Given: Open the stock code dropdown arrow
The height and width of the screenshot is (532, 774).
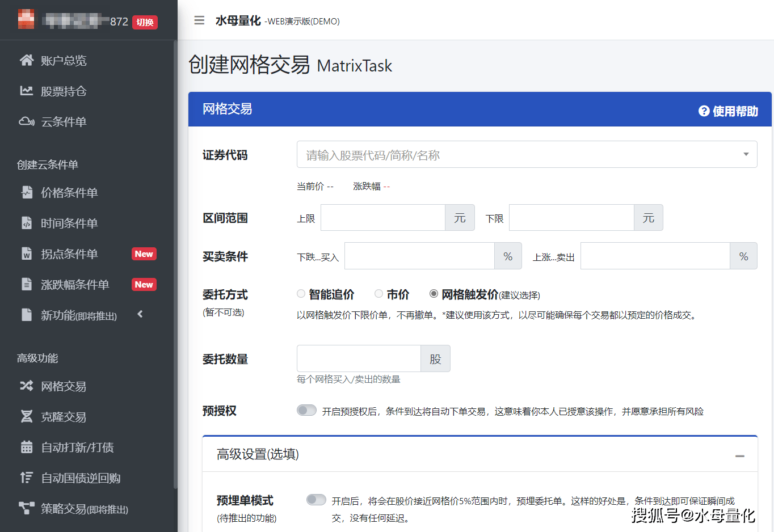Looking at the screenshot, I should click(746, 154).
